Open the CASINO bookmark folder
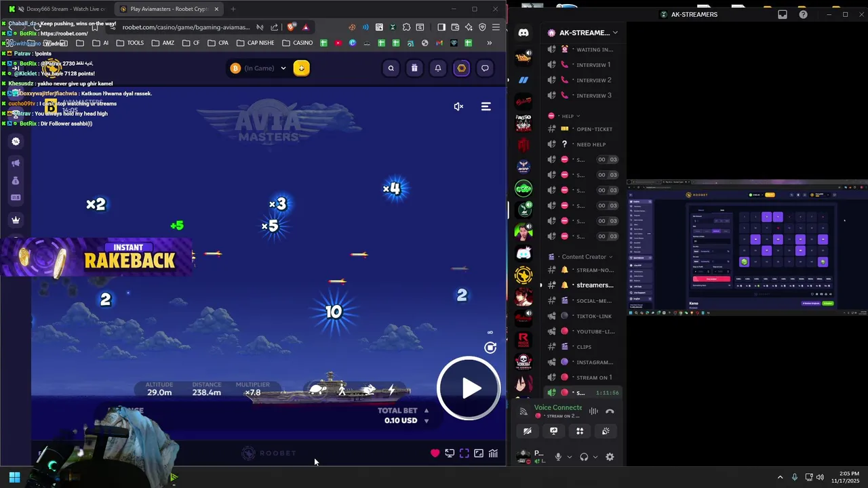 [297, 43]
